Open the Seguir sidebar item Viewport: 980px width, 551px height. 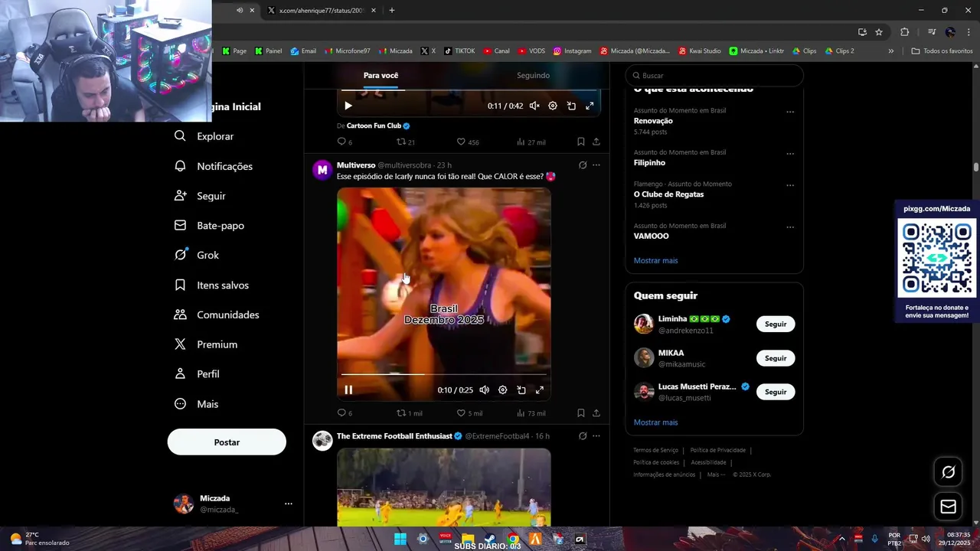(x=200, y=196)
